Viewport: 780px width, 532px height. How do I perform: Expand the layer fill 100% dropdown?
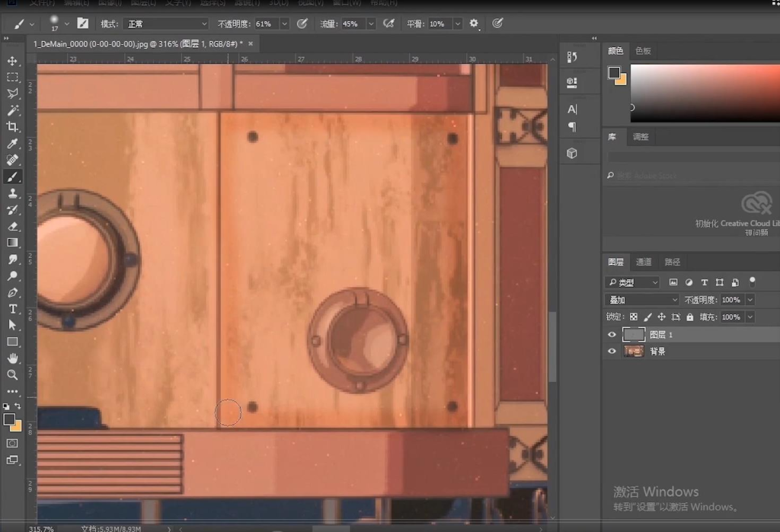point(750,317)
